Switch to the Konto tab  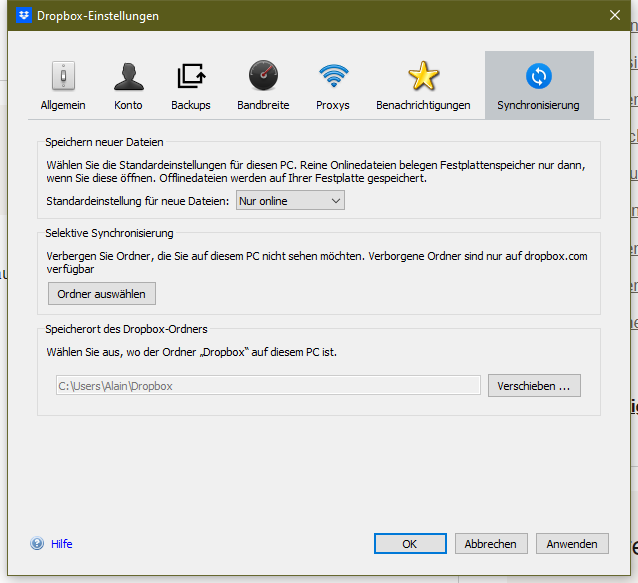[x=128, y=85]
